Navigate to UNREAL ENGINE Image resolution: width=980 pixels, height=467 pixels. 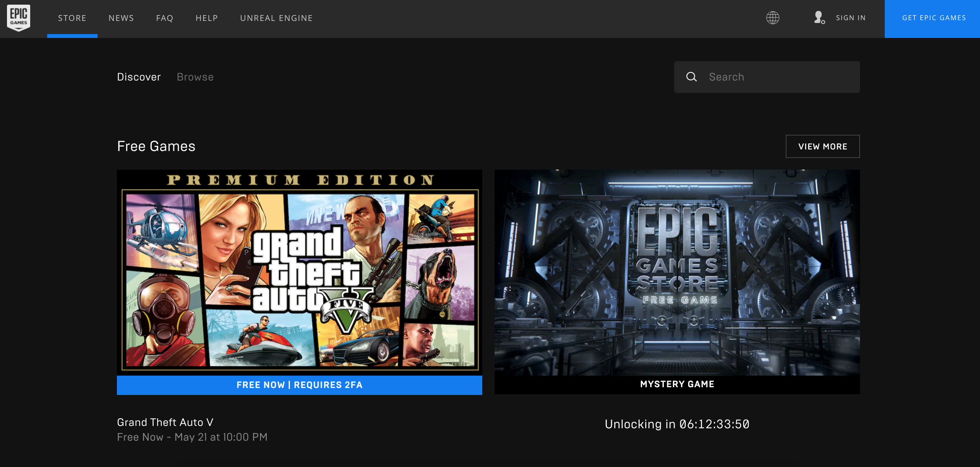pos(276,18)
